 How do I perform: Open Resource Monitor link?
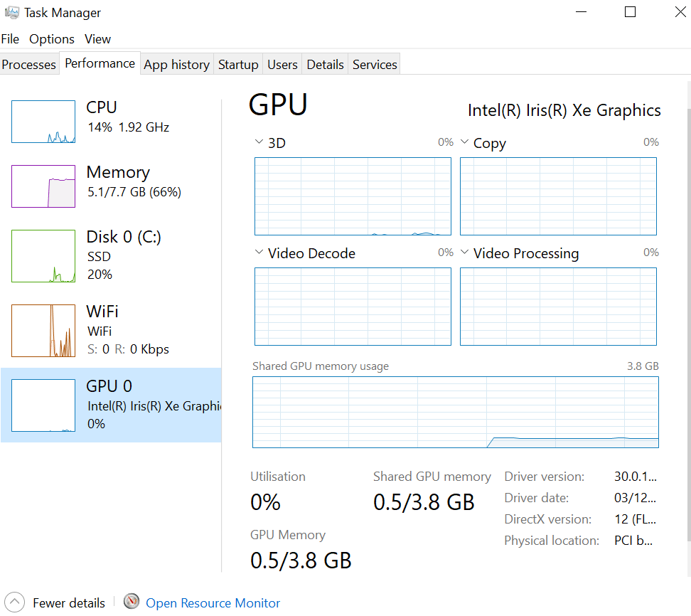point(213,602)
